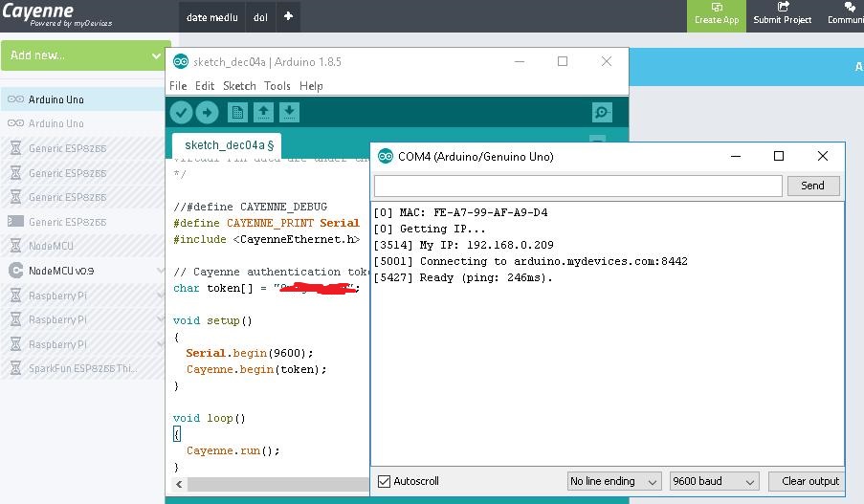Viewport: 864px width, 504px height.
Task: Click the Verify checkmark button in Arduino toolbar
Action: [x=181, y=112]
